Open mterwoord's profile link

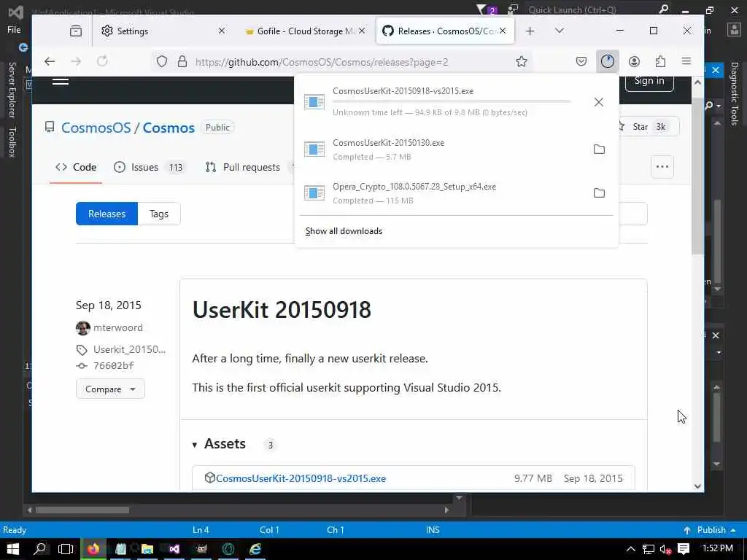point(117,327)
